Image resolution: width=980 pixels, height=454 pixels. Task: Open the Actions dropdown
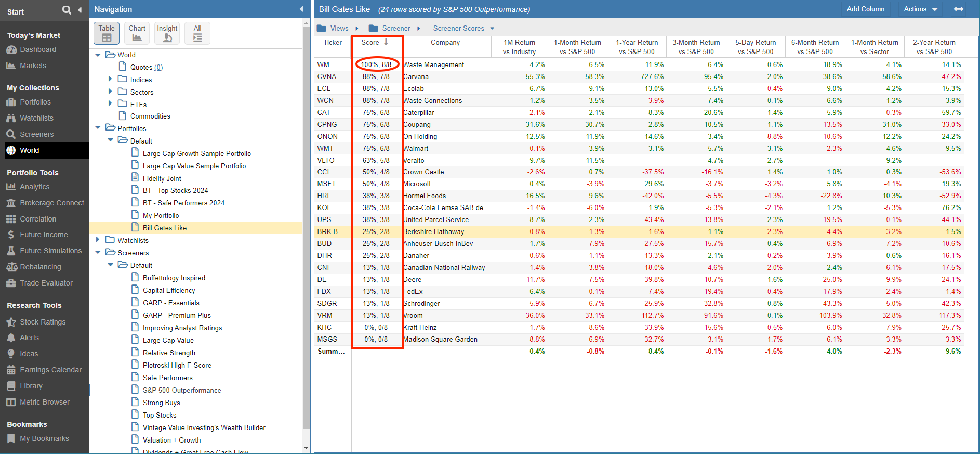pyautogui.click(x=920, y=9)
